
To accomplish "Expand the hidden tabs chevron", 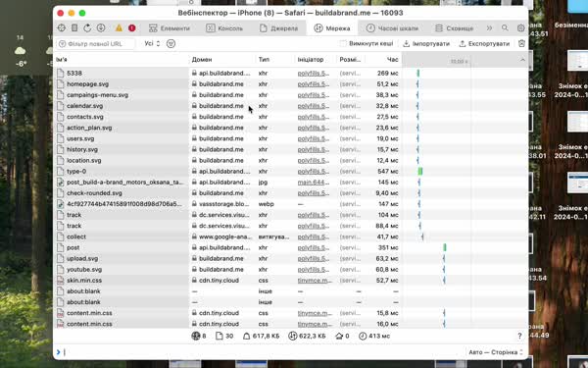I will coord(489,28).
